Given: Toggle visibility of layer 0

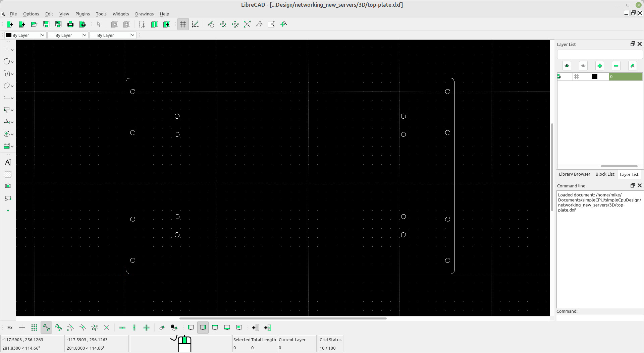Looking at the screenshot, I should (x=559, y=76).
